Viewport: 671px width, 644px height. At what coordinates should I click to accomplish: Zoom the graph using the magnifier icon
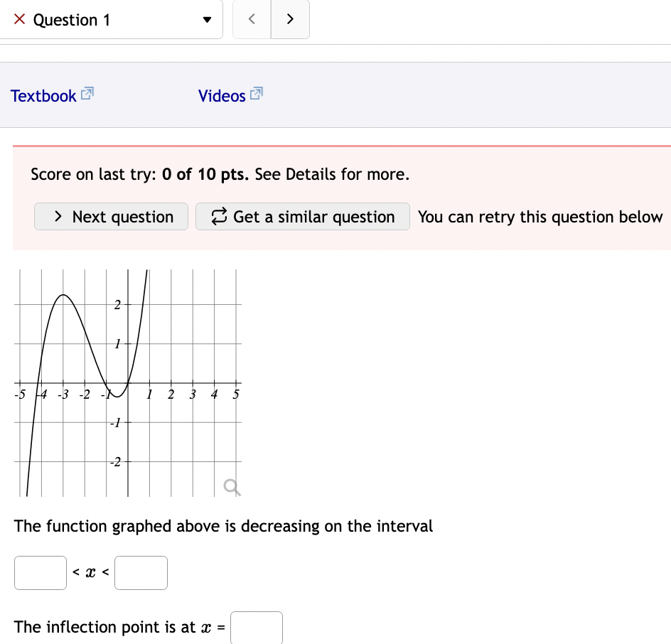(x=230, y=488)
